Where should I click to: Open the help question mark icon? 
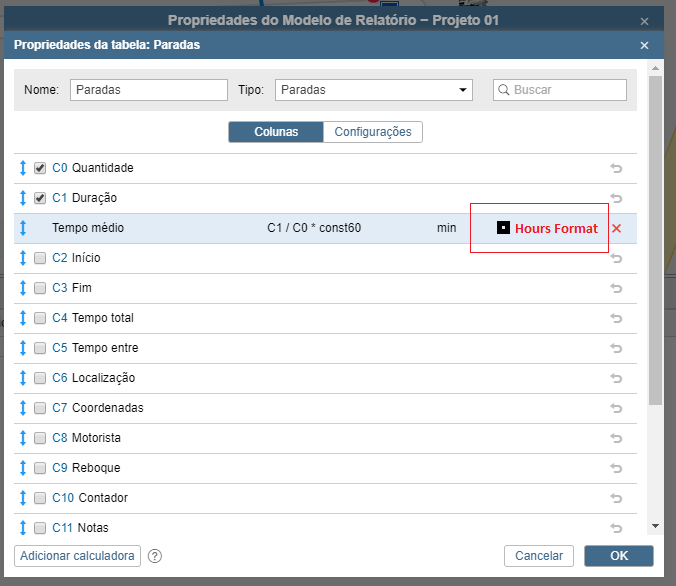click(x=155, y=556)
